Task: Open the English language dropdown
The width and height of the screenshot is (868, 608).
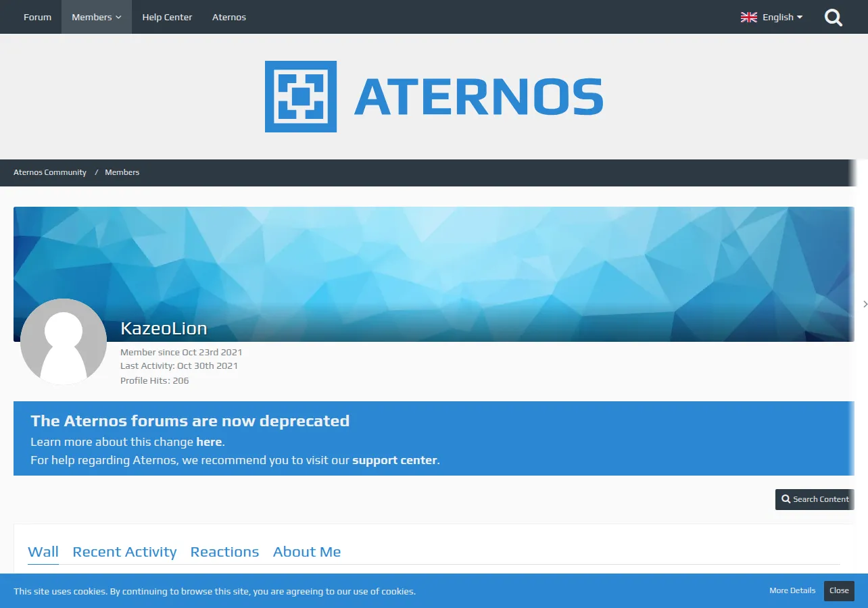Action: point(771,18)
